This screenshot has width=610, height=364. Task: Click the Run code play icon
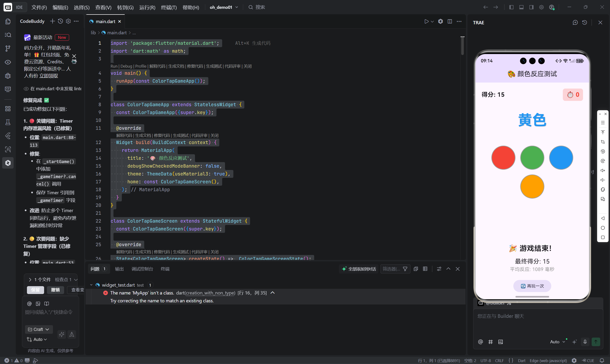point(426,21)
